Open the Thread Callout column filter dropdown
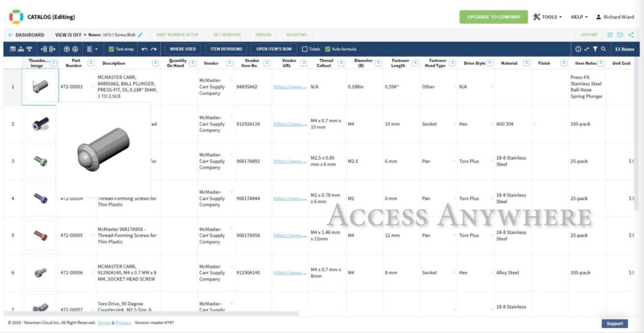 click(341, 64)
